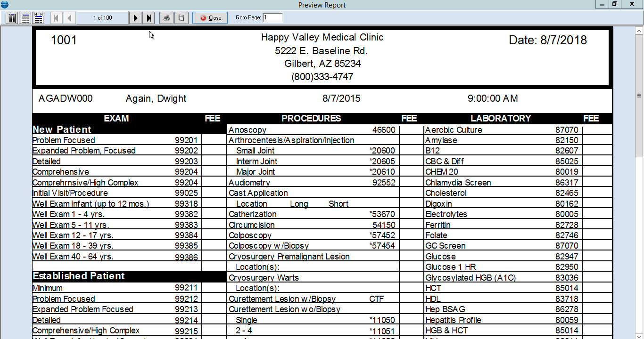Go to first page arrow
Image resolution: width=644 pixels, height=339 pixels.
pos(57,18)
